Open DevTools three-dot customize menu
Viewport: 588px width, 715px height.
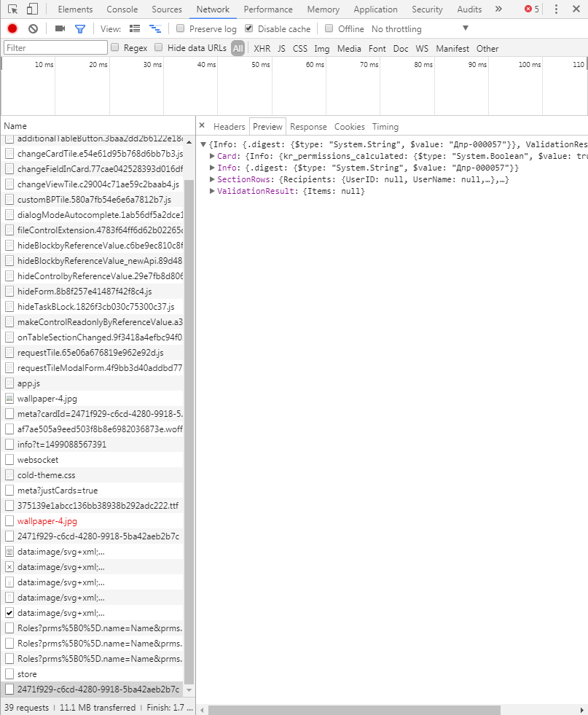click(x=557, y=9)
